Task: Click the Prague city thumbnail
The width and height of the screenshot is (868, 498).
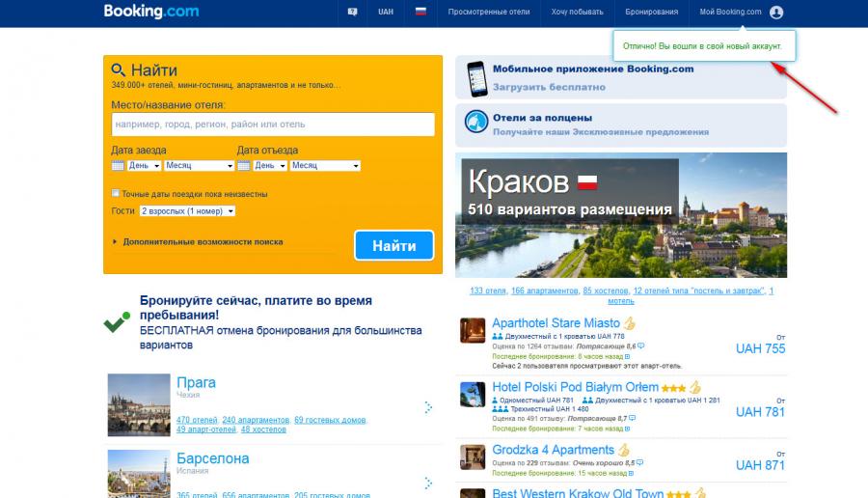Action: click(139, 405)
